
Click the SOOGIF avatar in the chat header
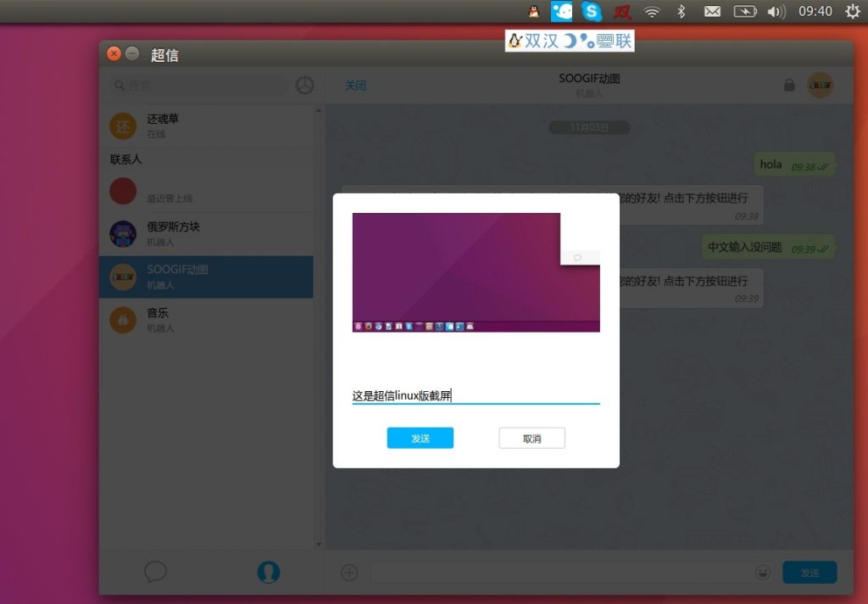tap(820, 85)
